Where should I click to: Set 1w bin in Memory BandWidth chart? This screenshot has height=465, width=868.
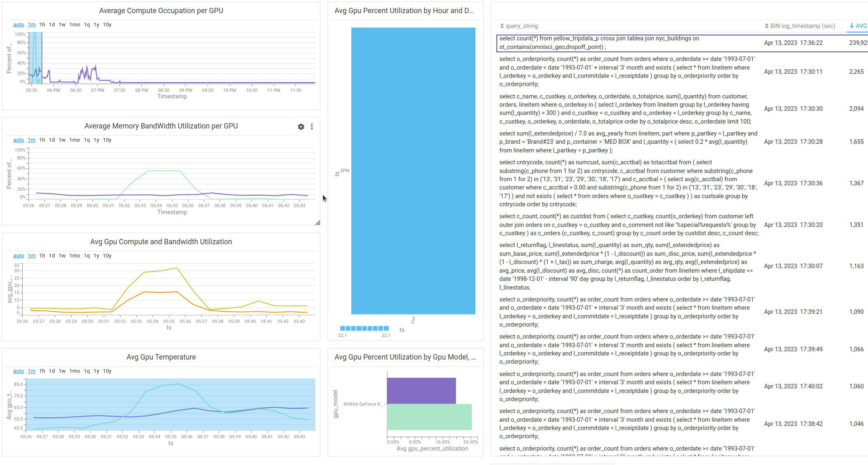point(62,140)
